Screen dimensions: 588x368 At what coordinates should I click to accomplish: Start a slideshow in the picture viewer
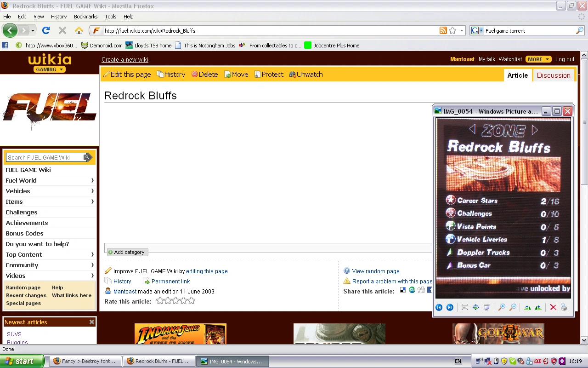click(487, 307)
